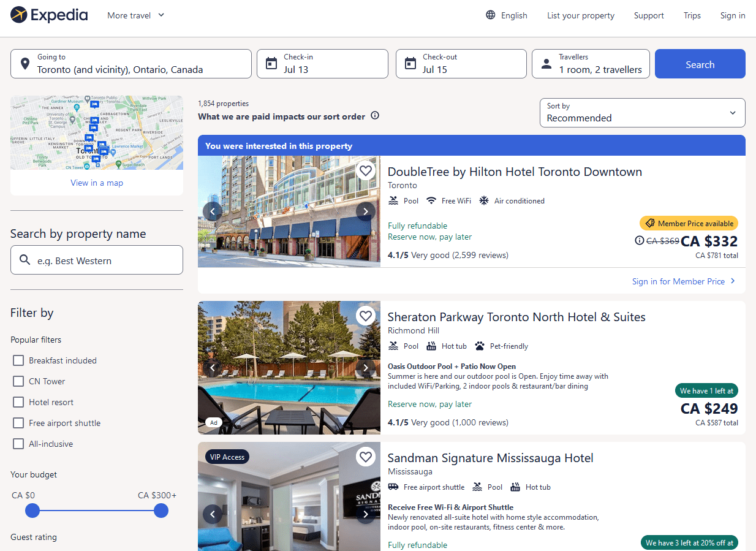Check the All-inclusive filter
This screenshot has height=551, width=756.
point(18,444)
